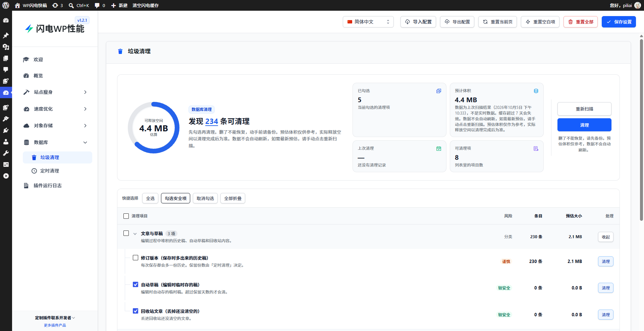Open the users icon in left rail
644x331 pixels.
pyautogui.click(x=6, y=142)
